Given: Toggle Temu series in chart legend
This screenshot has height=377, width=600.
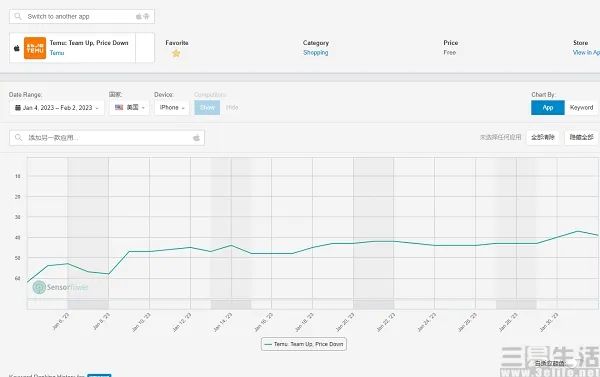Looking at the screenshot, I should tap(304, 344).
